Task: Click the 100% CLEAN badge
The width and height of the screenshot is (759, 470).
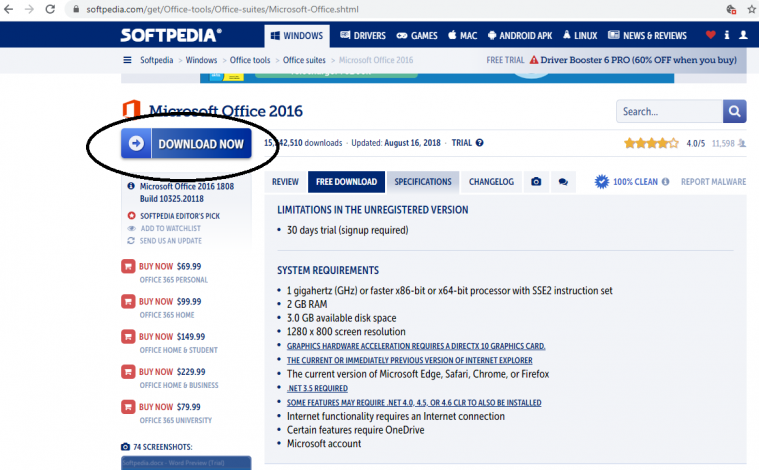Action: (626, 182)
